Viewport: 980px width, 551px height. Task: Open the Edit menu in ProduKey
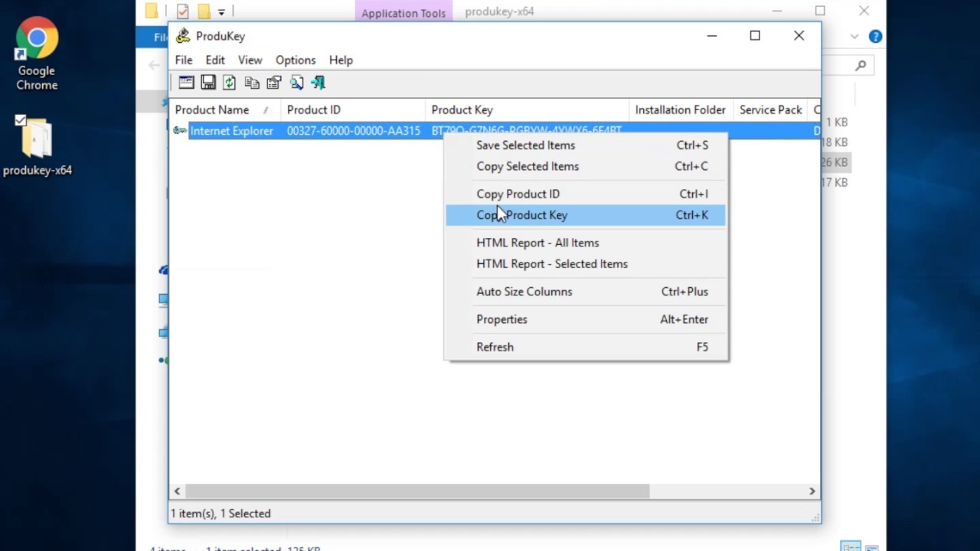pyautogui.click(x=215, y=60)
